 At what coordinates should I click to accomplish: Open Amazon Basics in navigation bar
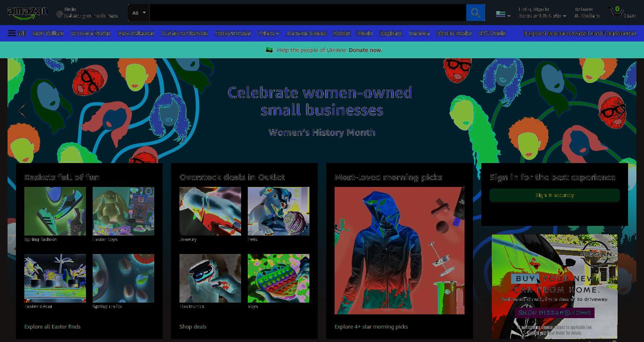click(91, 33)
